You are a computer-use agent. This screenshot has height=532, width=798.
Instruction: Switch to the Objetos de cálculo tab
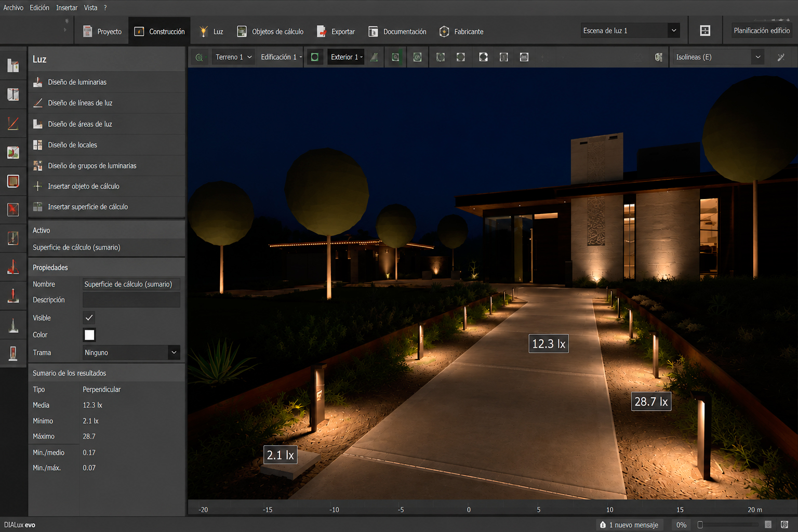270,31
